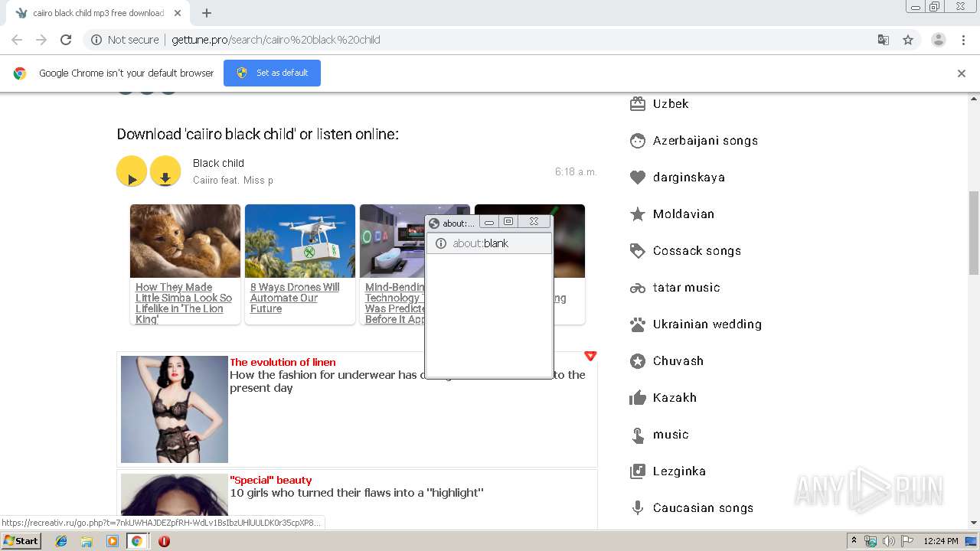Dismiss the default browser notification bar
The image size is (980, 551).
pos(962,73)
